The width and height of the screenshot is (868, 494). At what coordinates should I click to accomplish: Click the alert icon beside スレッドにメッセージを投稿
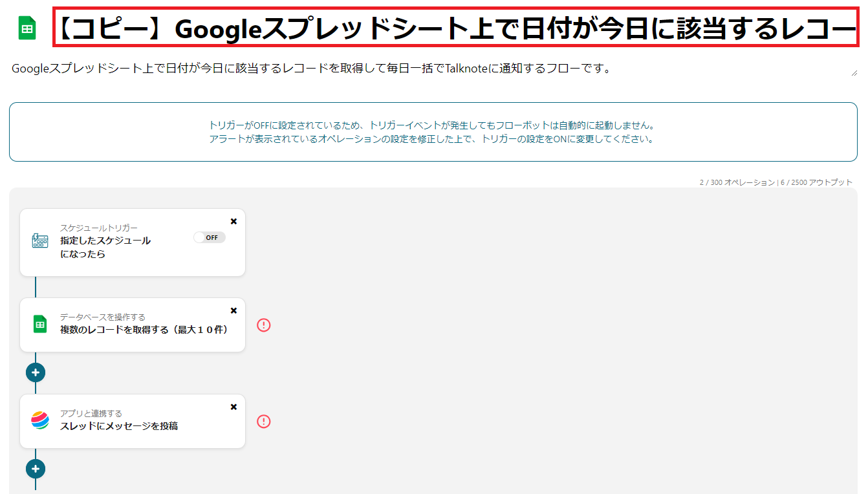[263, 421]
